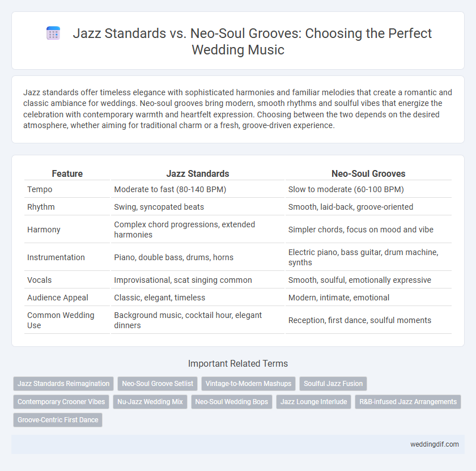Choose the Contemporary Crooner Vibes tag
476x471 pixels.
point(61,402)
